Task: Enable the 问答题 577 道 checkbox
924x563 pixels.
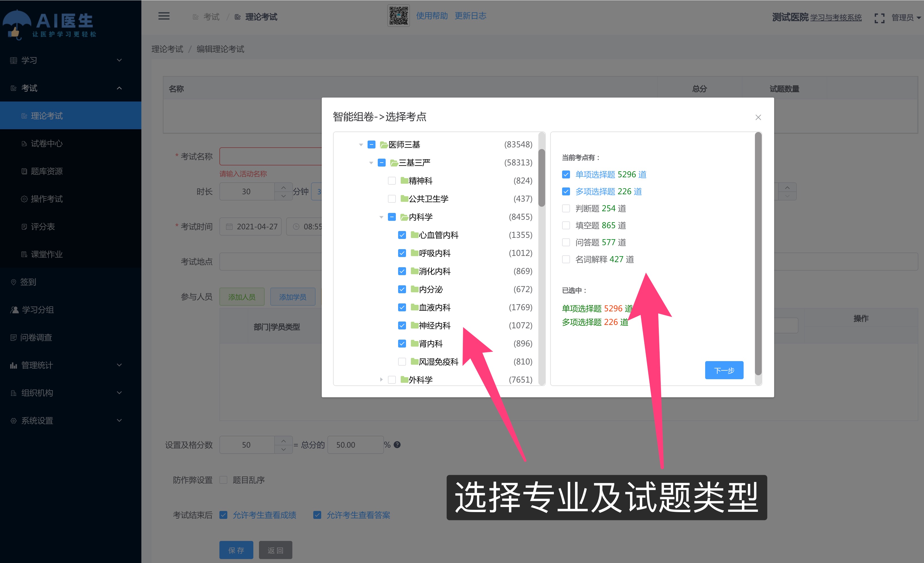Action: coord(566,242)
